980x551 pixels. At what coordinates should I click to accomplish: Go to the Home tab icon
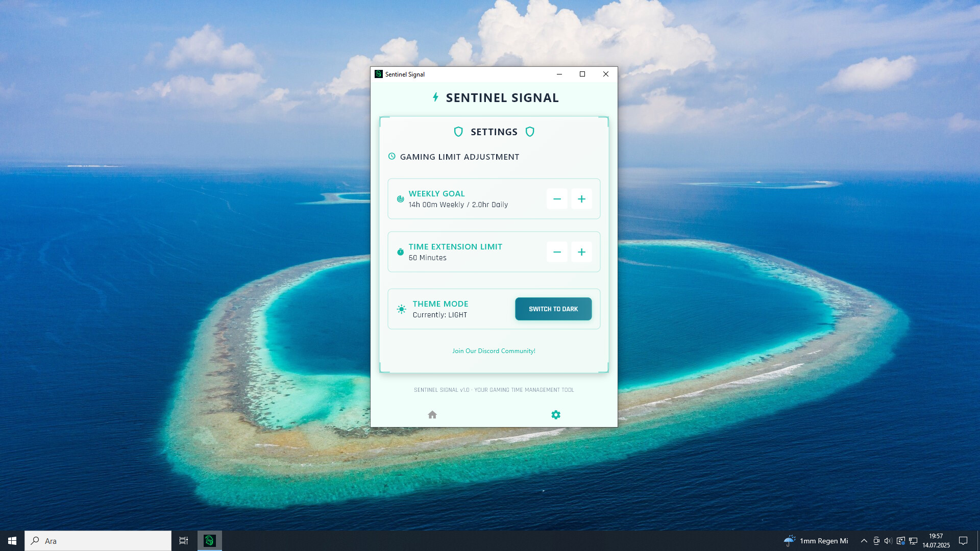pyautogui.click(x=432, y=415)
